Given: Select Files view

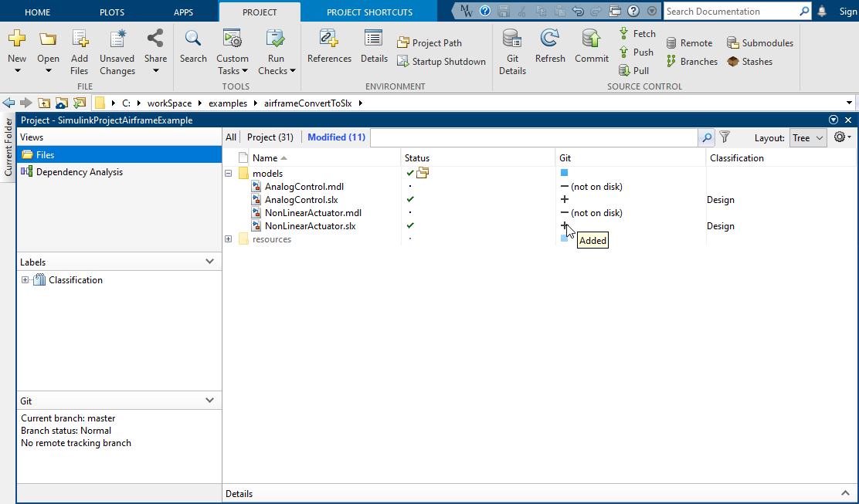Looking at the screenshot, I should coord(119,155).
